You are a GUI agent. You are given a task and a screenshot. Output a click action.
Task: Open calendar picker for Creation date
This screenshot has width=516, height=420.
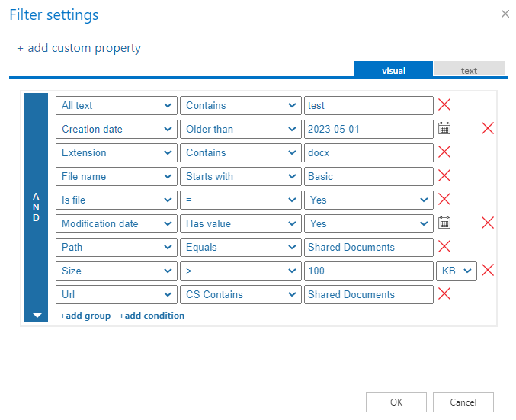click(x=444, y=129)
